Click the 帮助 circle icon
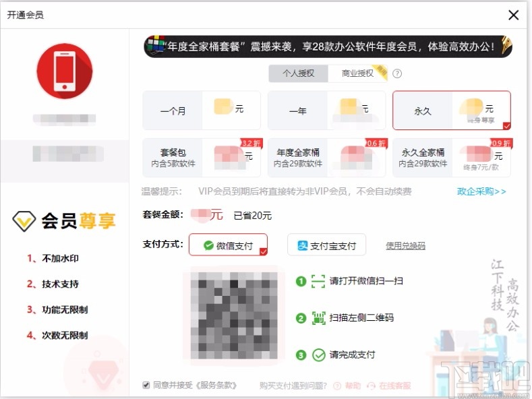The width and height of the screenshot is (532, 399). (x=337, y=386)
